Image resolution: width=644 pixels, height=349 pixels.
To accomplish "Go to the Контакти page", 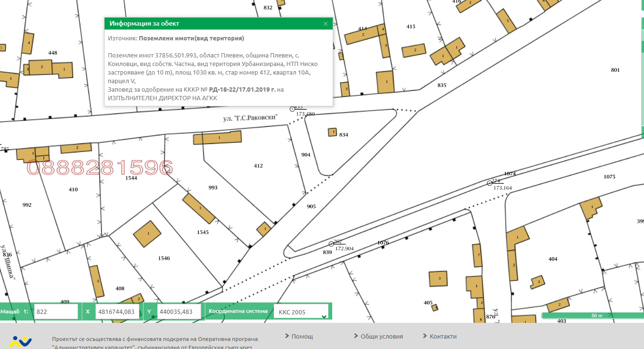I will [443, 336].
